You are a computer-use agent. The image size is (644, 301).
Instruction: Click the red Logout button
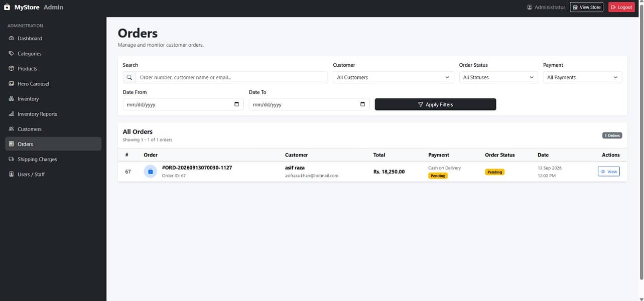(x=621, y=7)
